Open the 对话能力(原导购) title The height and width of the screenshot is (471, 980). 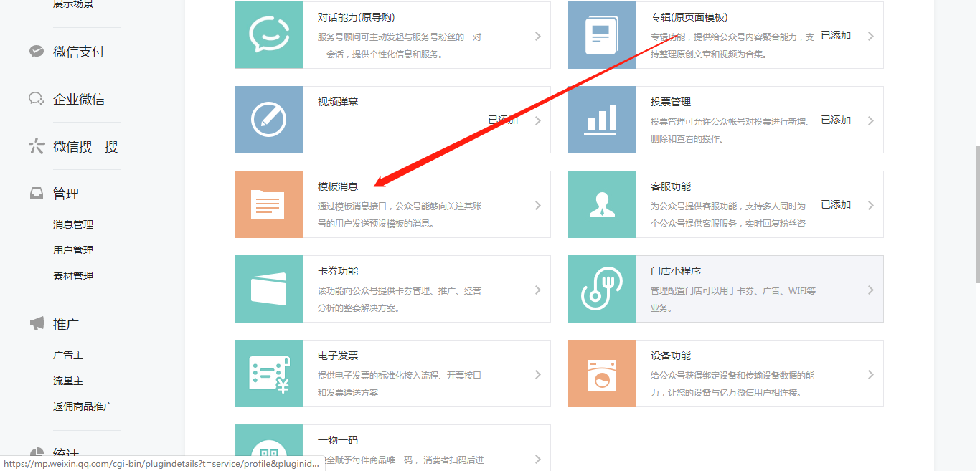357,17
